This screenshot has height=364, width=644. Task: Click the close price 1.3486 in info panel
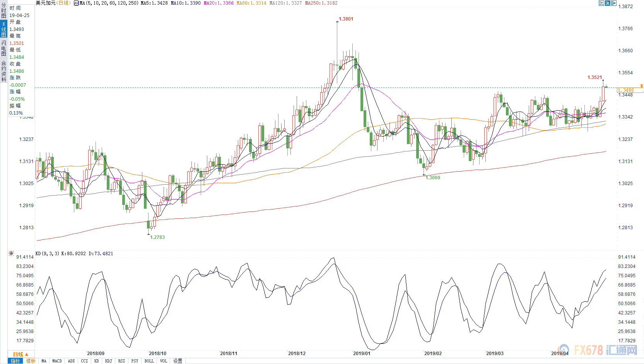click(x=17, y=71)
